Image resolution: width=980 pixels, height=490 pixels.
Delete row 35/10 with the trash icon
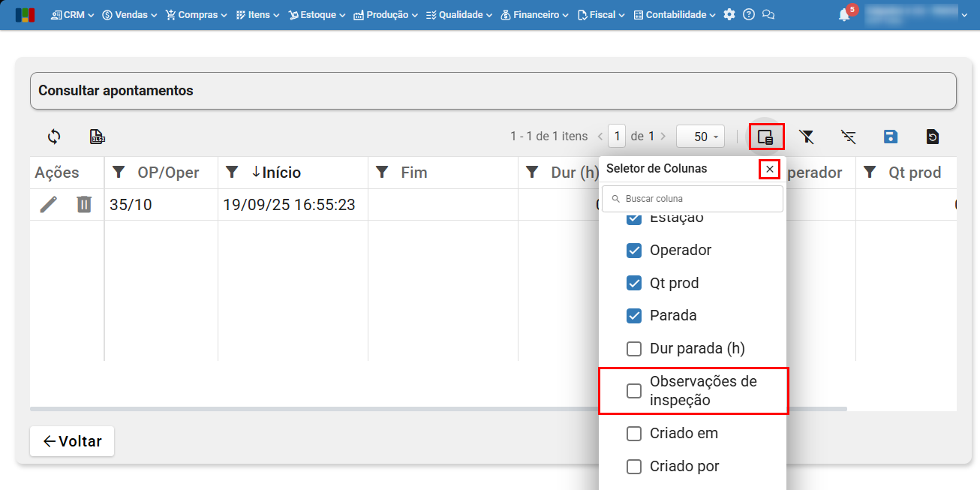84,204
